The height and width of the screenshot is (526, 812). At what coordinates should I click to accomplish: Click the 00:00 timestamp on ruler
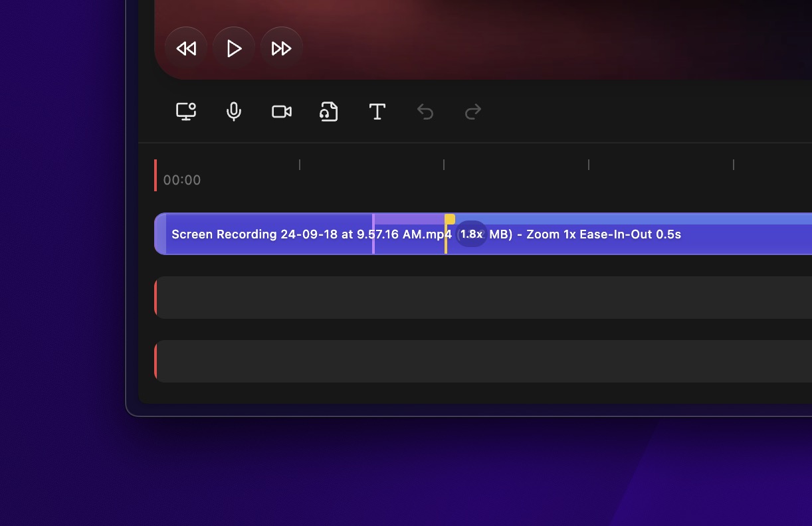(x=182, y=180)
